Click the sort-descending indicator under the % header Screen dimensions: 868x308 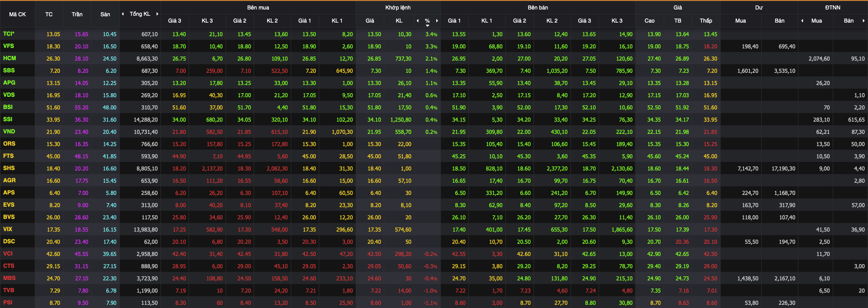point(427,26)
